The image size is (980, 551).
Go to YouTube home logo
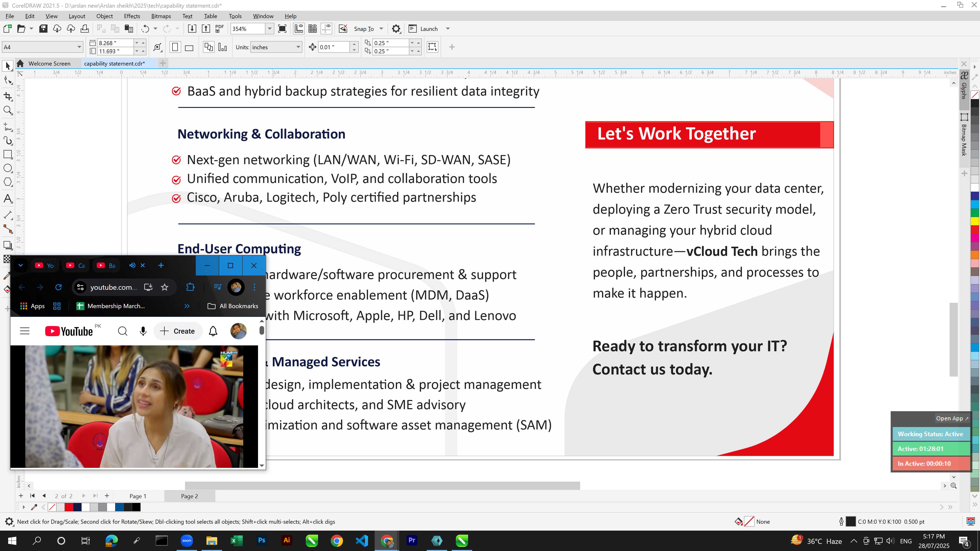(69, 331)
